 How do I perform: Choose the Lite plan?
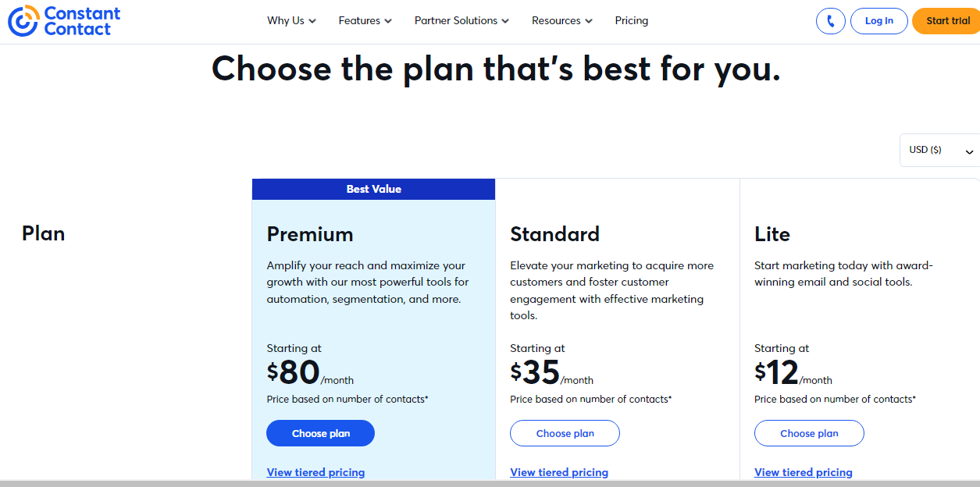pos(809,433)
